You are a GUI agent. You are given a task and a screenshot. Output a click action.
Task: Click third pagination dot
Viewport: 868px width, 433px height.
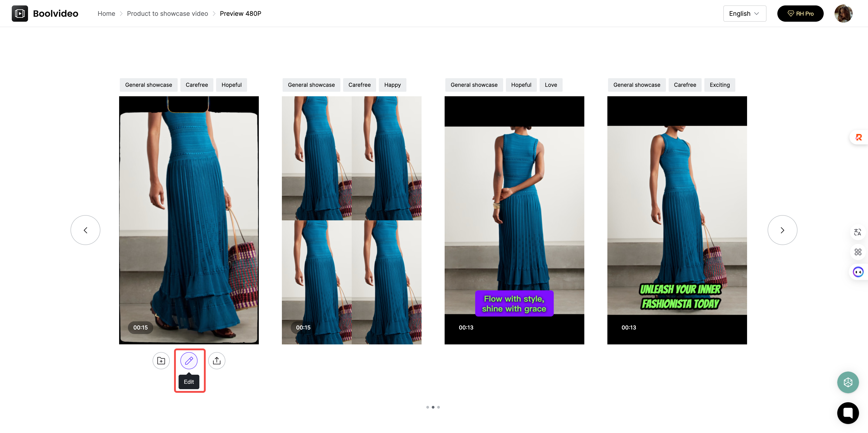click(438, 407)
